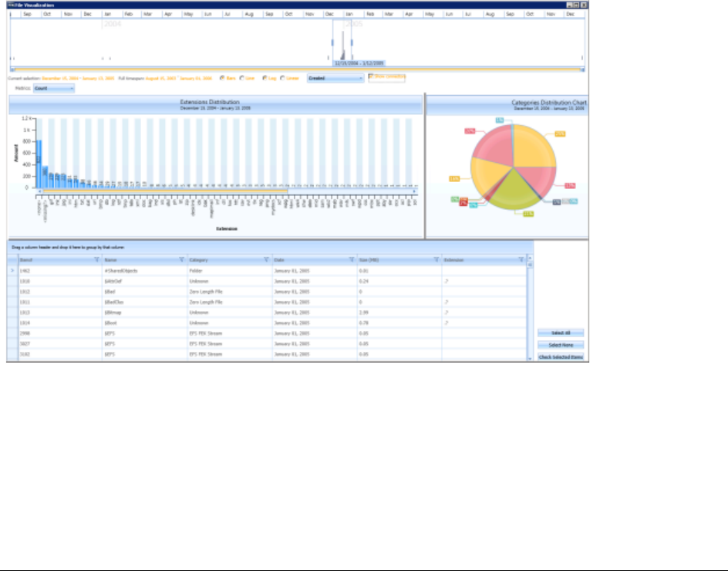Select the Line chart radio button

[242, 78]
